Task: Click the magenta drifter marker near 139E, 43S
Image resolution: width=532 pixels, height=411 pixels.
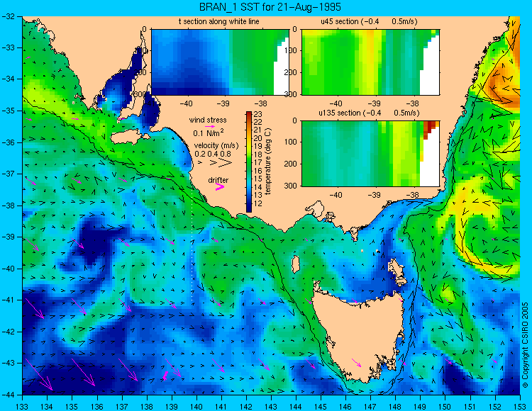Action: [x=165, y=375]
